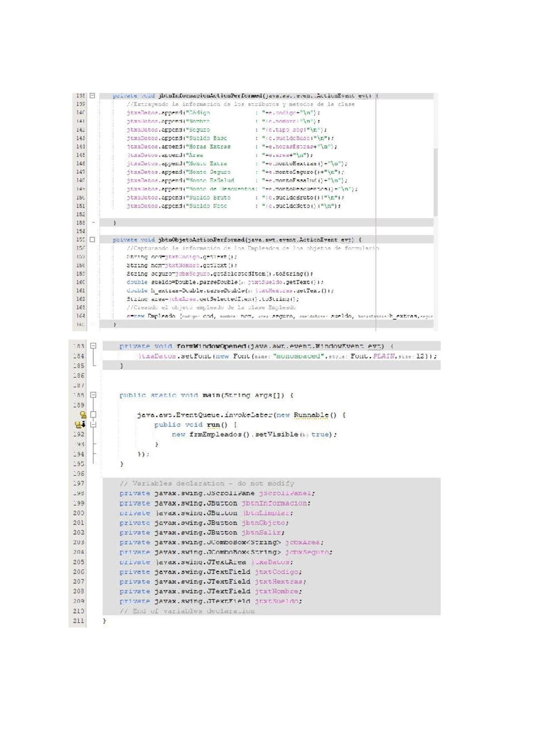Click the "Variables declaration - do not modify" comment
Screen dimensions: 533x756
click(207, 483)
